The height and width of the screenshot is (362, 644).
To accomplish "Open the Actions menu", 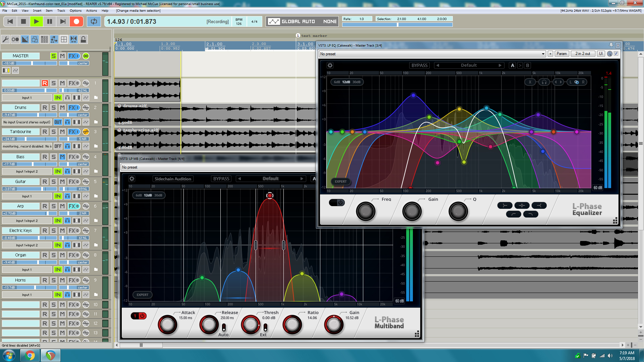I will (91, 11).
